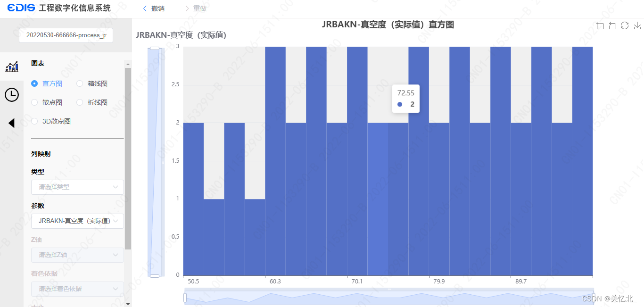This screenshot has height=307, width=644.
Task: Open the chart panel sidebar icon
Action: point(12,66)
